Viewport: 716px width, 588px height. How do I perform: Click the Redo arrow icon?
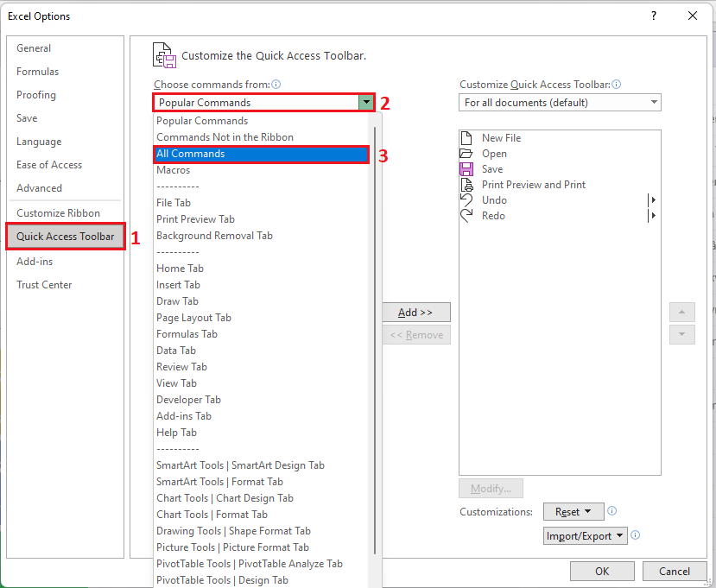pyautogui.click(x=466, y=216)
